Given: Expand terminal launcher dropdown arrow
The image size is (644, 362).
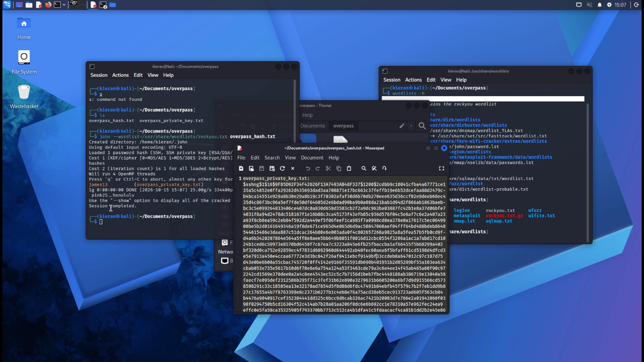Looking at the screenshot, I should point(64,5).
